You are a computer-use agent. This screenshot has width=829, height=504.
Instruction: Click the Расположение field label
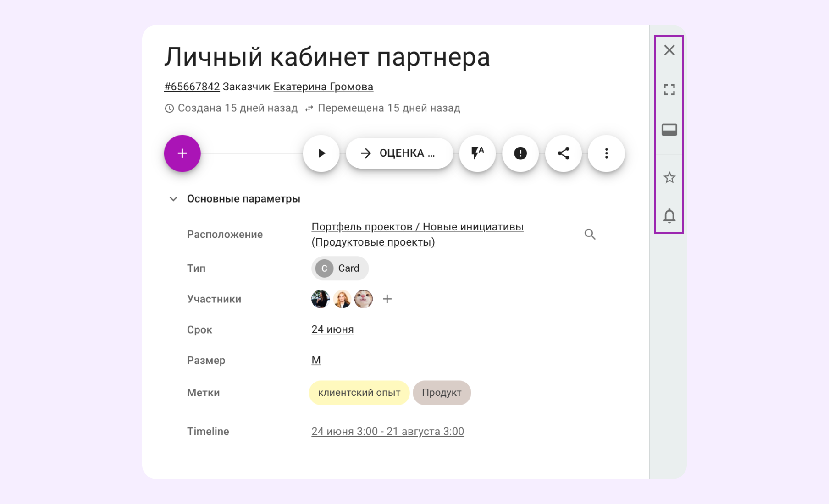225,235
